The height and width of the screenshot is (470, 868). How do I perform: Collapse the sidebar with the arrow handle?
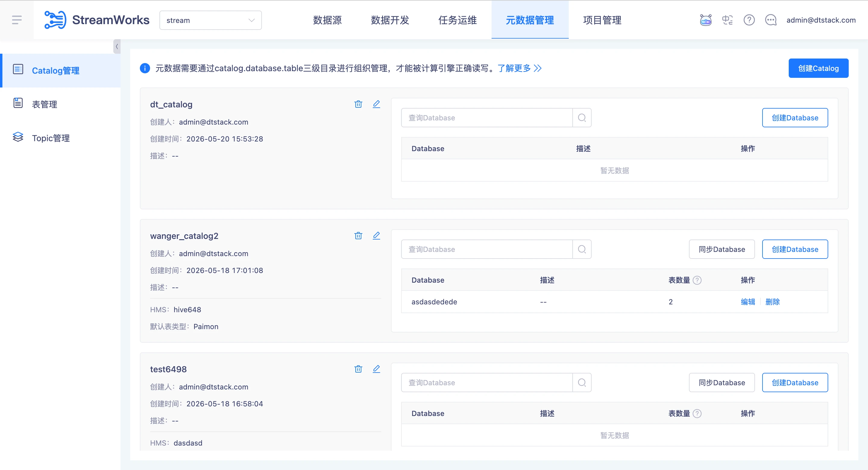(x=117, y=46)
